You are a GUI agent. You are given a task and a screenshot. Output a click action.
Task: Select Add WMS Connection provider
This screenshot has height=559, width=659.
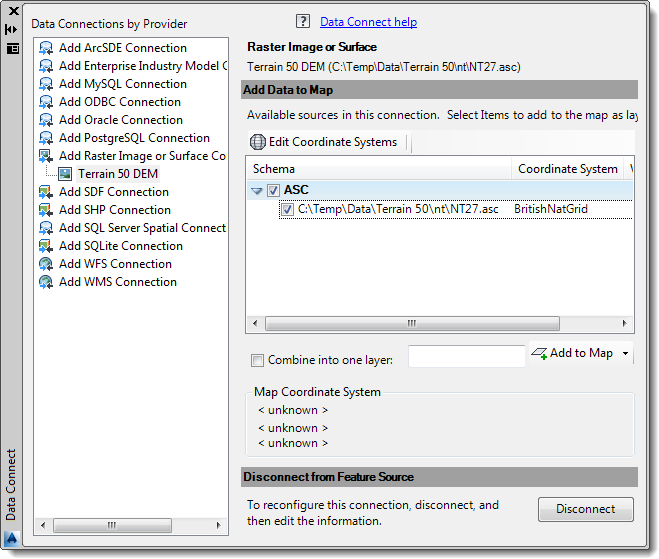[x=118, y=282]
